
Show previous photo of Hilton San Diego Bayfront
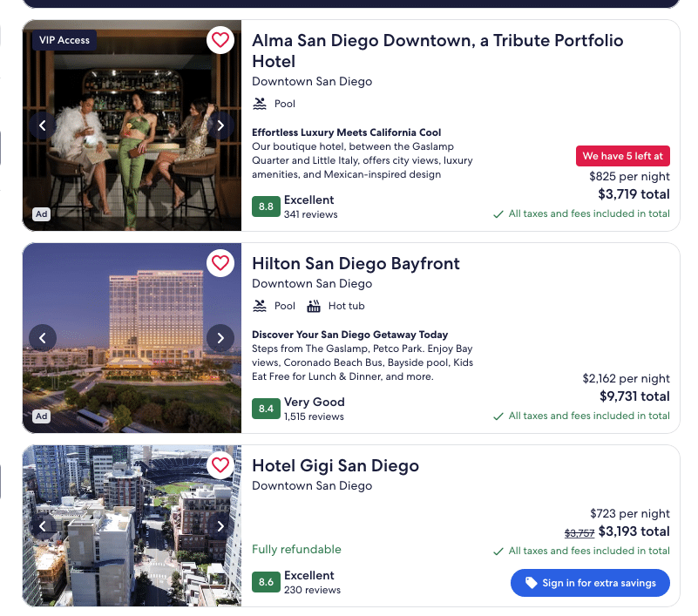(43, 338)
